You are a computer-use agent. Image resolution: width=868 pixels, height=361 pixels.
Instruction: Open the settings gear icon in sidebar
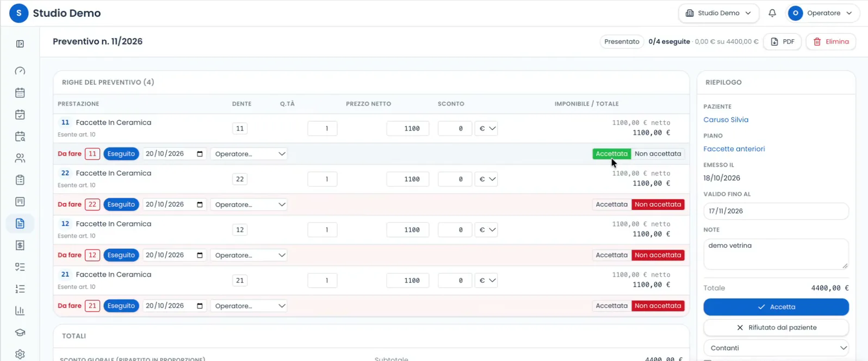(20, 354)
